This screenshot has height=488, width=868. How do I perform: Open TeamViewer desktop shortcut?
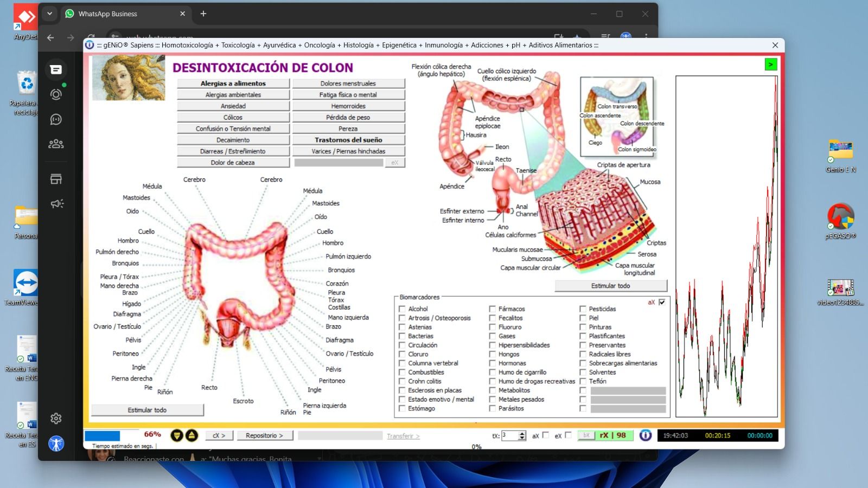click(25, 287)
